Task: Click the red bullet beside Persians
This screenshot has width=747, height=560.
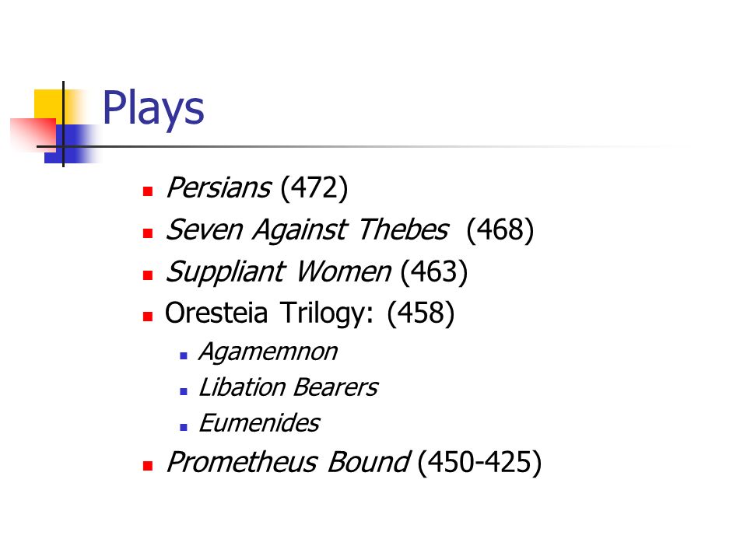Action: coord(148,191)
